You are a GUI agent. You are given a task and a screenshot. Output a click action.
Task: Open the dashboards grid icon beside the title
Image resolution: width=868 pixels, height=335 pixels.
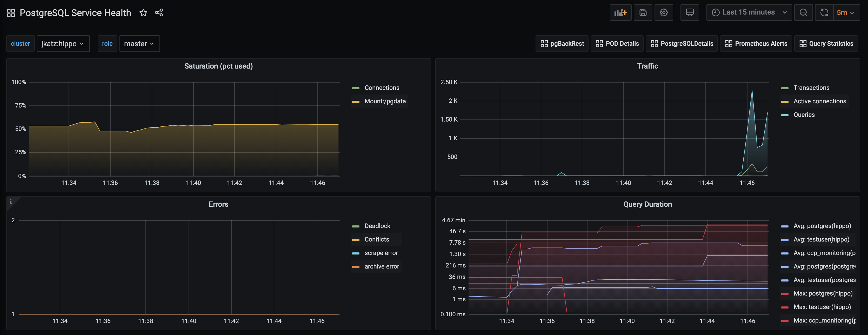pos(11,13)
